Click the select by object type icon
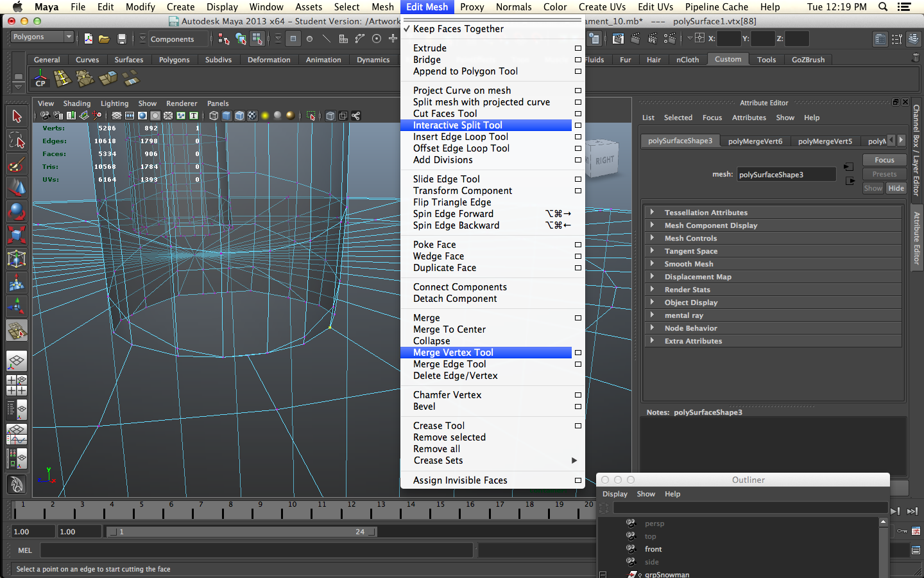 pyautogui.click(x=241, y=39)
